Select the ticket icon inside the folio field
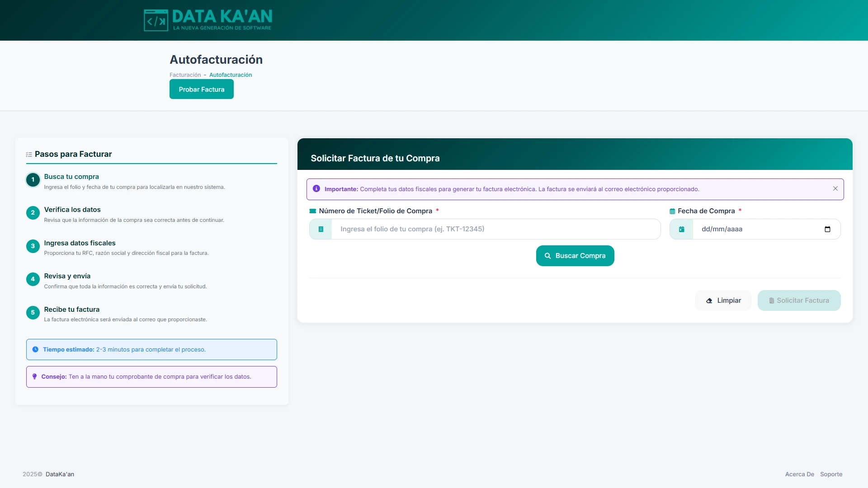The height and width of the screenshot is (488, 868). pos(321,229)
